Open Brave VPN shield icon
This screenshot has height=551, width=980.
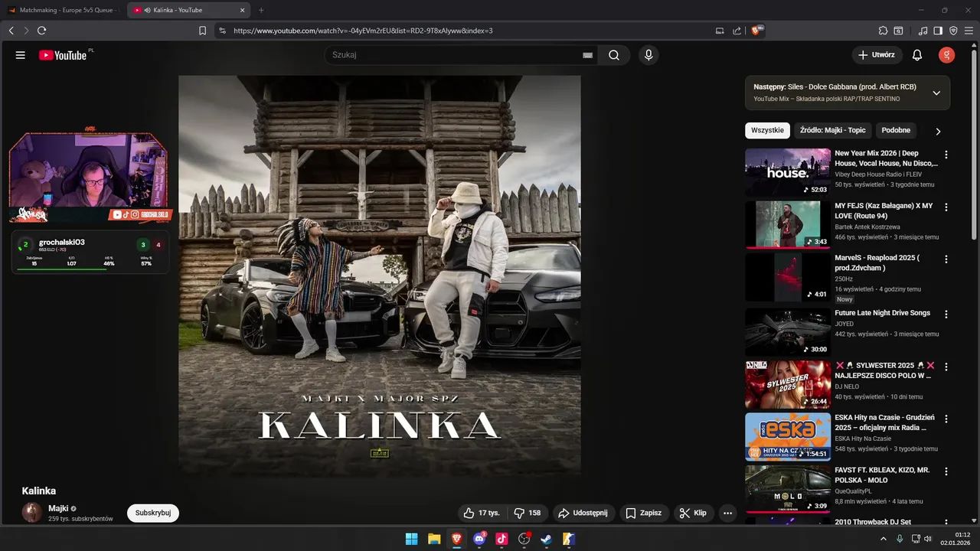(953, 31)
